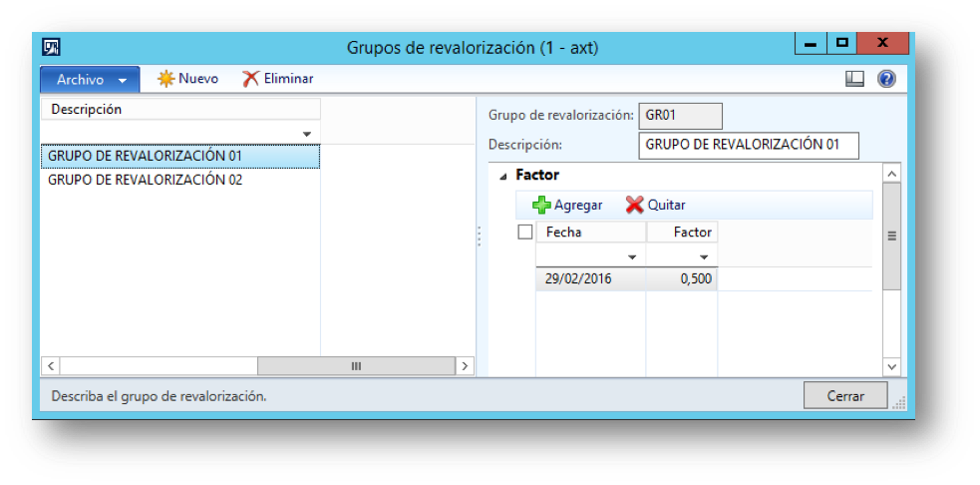Collapse the Factor section

[x=503, y=177]
